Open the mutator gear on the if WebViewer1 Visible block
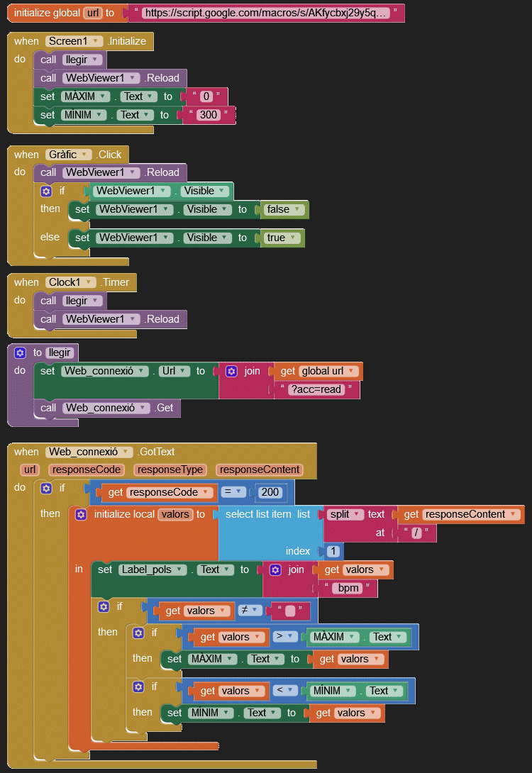 click(x=46, y=191)
